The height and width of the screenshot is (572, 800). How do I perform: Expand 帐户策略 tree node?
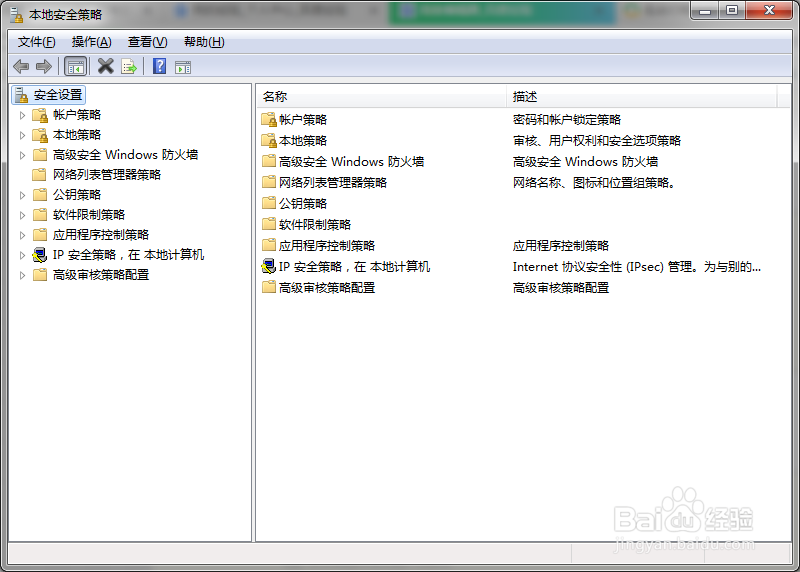click(22, 115)
